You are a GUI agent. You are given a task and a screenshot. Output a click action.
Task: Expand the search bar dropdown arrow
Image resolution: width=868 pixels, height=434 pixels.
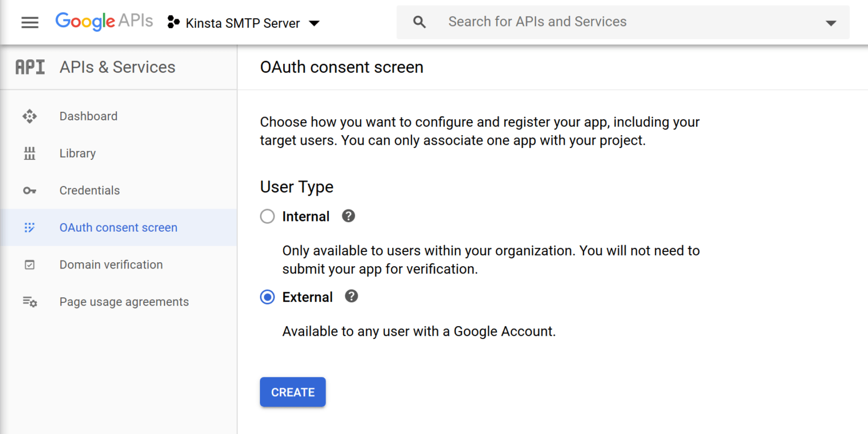click(x=830, y=23)
